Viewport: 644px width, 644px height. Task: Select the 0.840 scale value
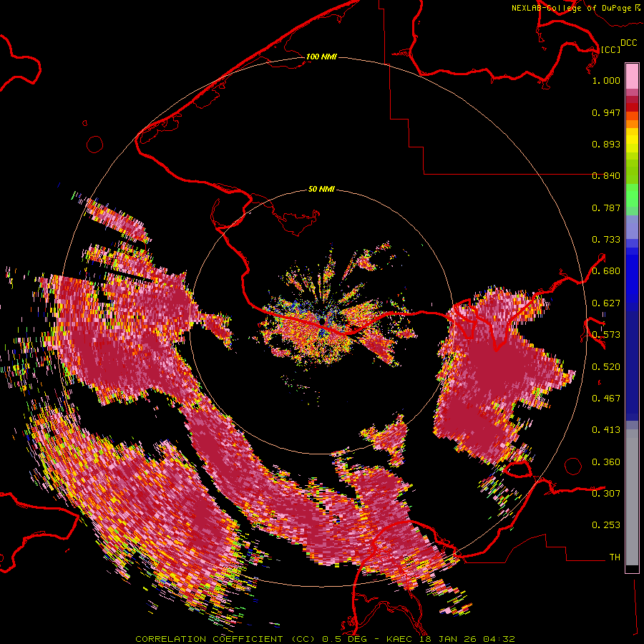606,176
